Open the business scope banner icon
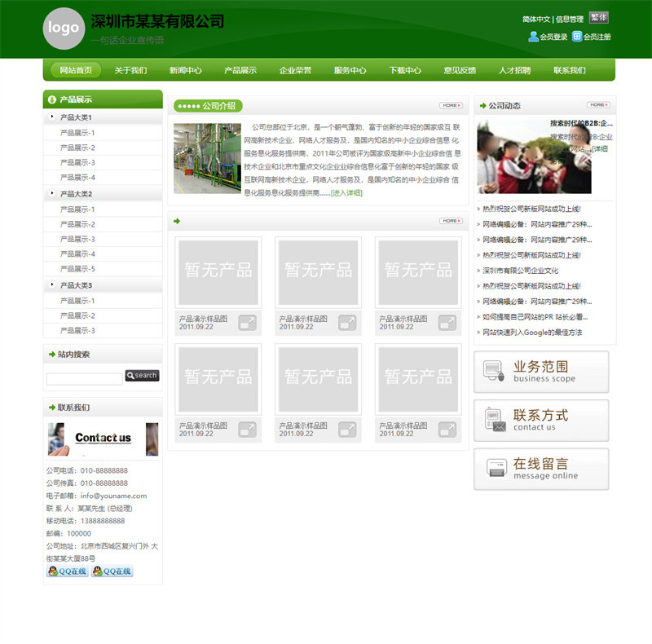Screen dimensions: 652x644 494,371
